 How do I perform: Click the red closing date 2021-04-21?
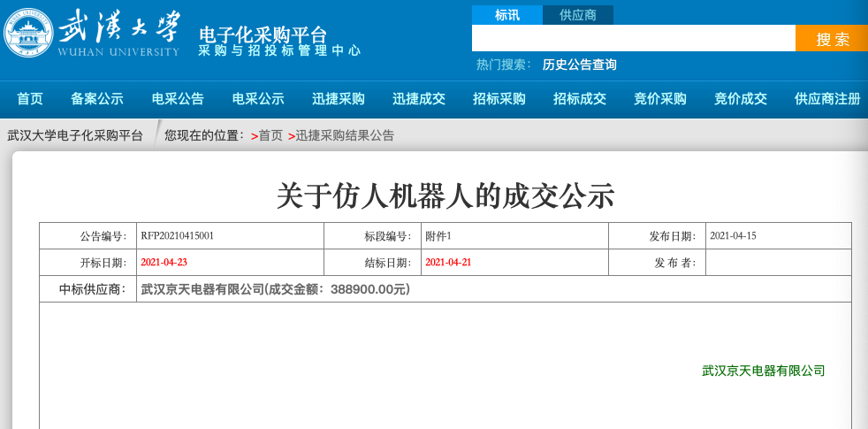click(448, 262)
